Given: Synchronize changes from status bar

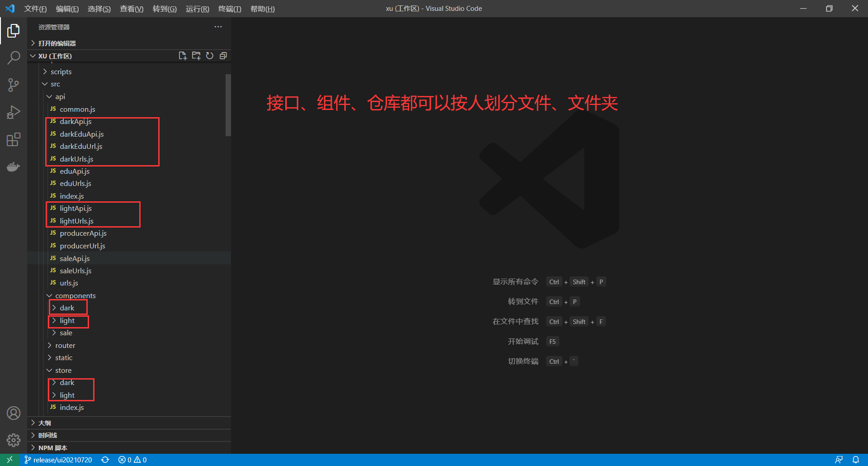Looking at the screenshot, I should tap(105, 460).
